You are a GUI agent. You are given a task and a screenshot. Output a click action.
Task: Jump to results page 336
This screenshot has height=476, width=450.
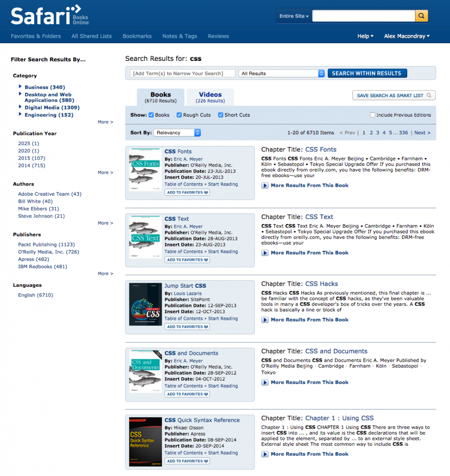[x=403, y=132]
